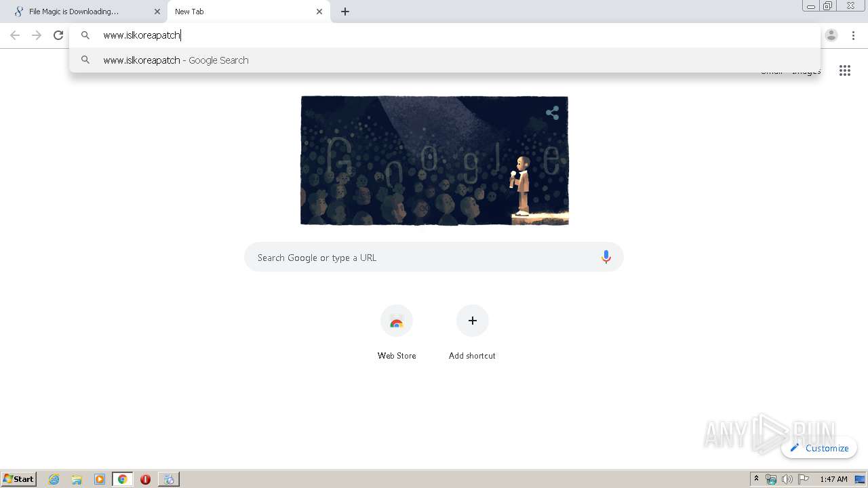Start voice search with microphone icon

[606, 257]
